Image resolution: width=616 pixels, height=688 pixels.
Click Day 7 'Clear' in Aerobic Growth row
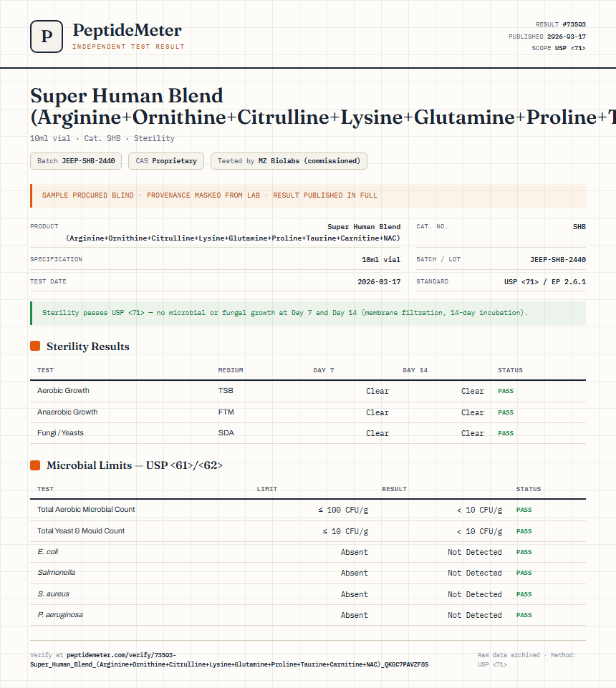[x=377, y=391]
